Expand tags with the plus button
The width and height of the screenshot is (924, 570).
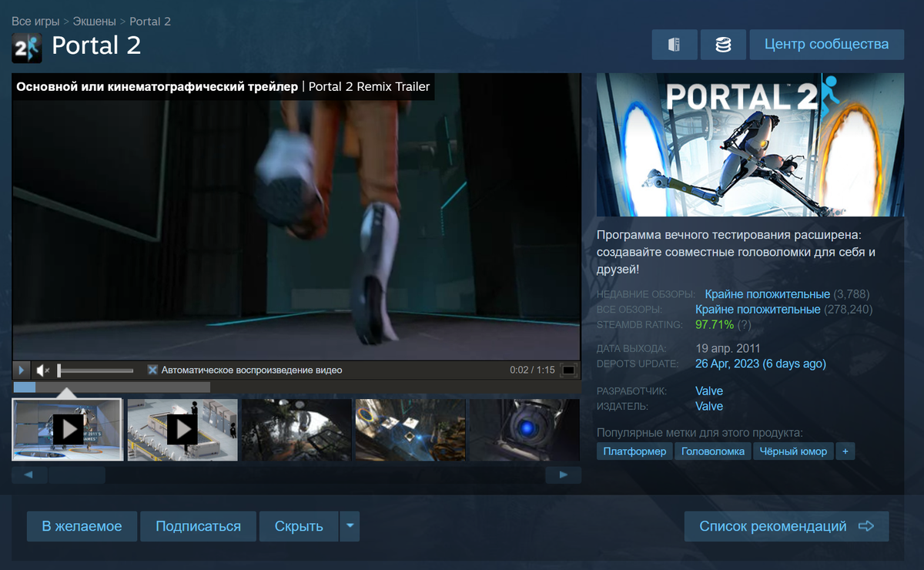coord(845,451)
